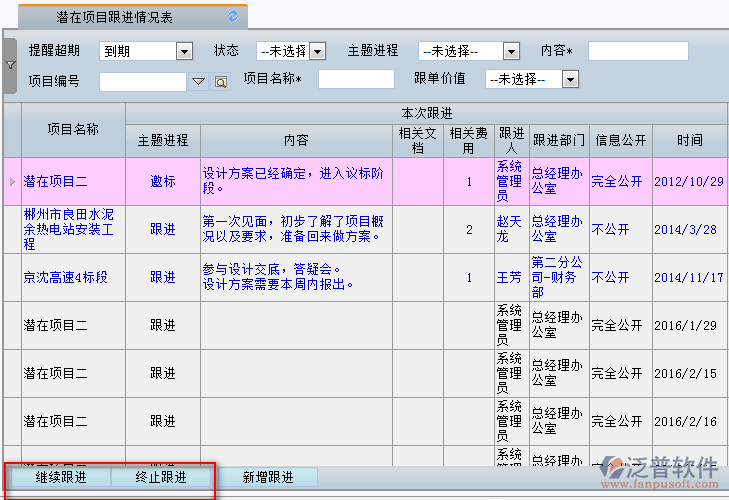Click the 继续跟进 button
729x500 pixels.
coord(61,477)
